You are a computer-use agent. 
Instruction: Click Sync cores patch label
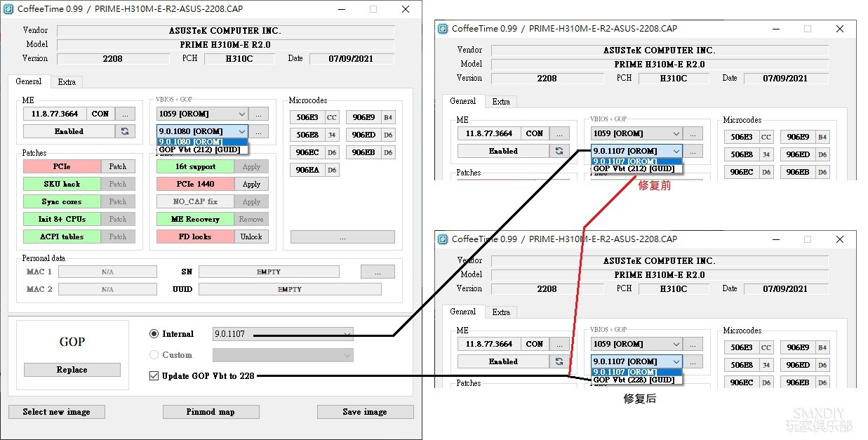click(x=62, y=201)
